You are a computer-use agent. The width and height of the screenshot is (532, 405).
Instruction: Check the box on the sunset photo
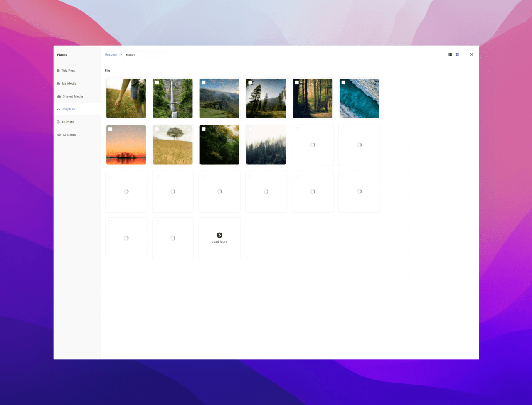[110, 129]
